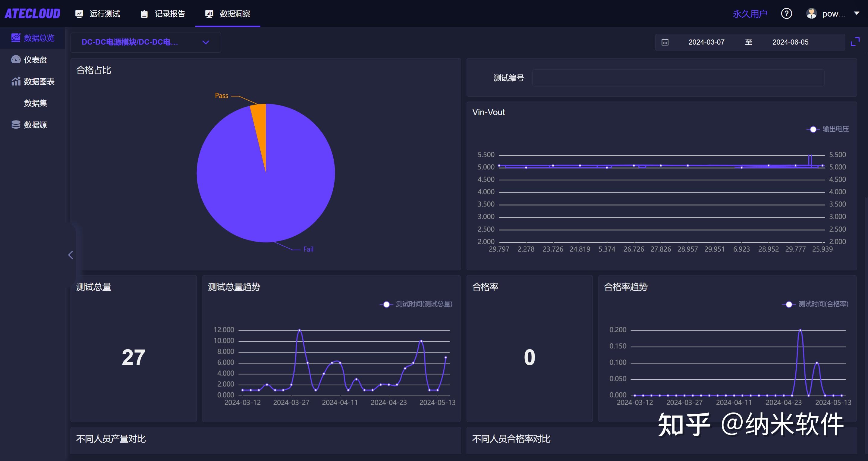
Task: Click the ATECLOUD logo
Action: (32, 13)
